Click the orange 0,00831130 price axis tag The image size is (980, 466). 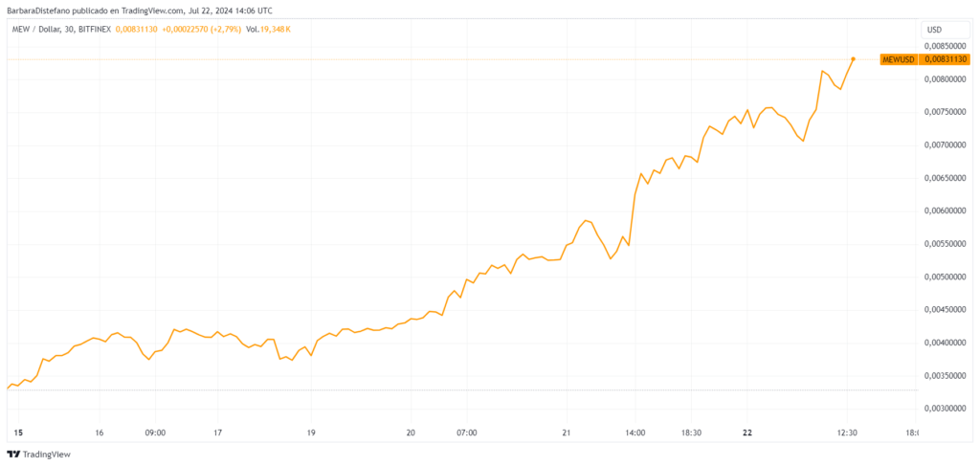[945, 59]
